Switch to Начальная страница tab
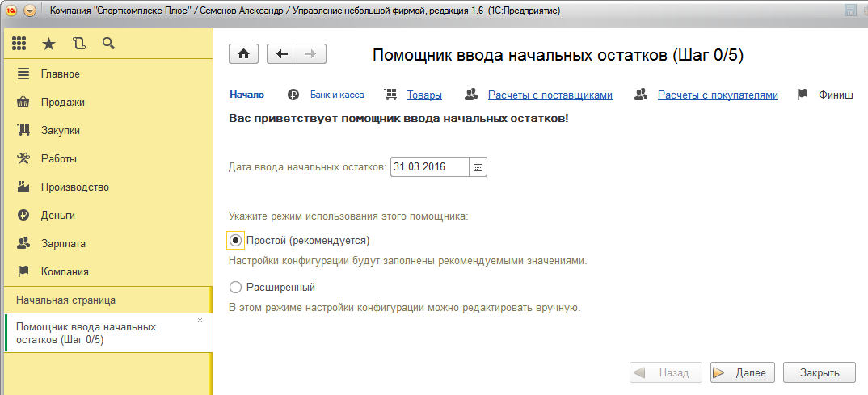868x395 pixels. pyautogui.click(x=108, y=300)
